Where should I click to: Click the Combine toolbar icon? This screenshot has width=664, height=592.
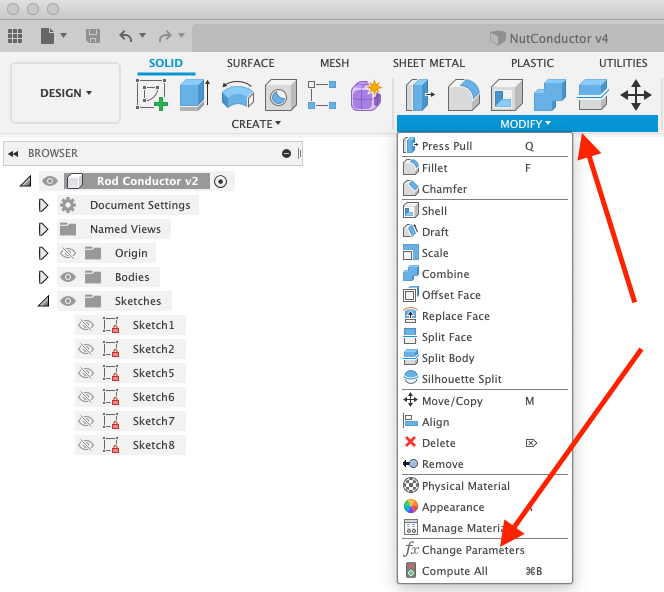click(550, 95)
